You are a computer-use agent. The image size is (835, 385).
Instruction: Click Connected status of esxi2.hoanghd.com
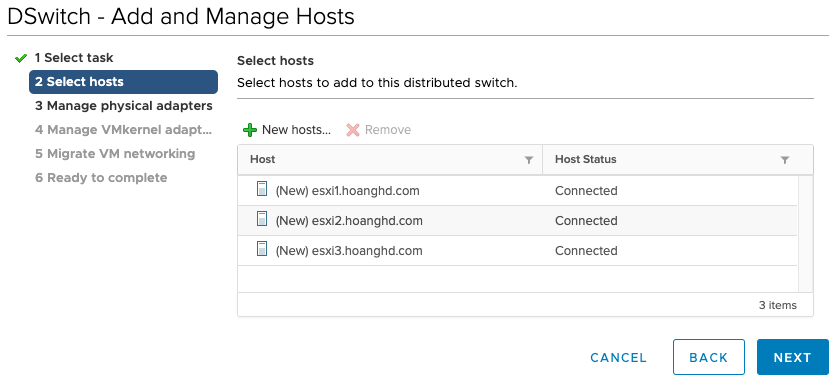(x=586, y=220)
